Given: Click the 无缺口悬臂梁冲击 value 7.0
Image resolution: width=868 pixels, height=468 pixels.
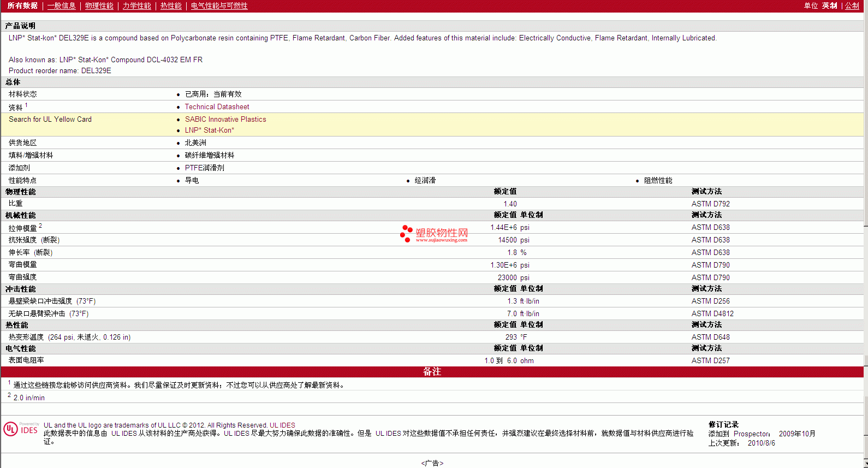Looking at the screenshot, I should coord(512,314).
